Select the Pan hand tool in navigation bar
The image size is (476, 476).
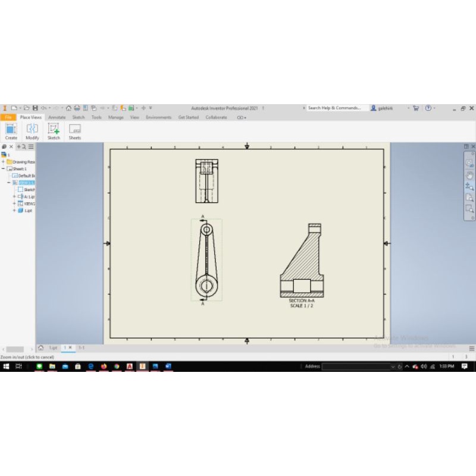(469, 175)
